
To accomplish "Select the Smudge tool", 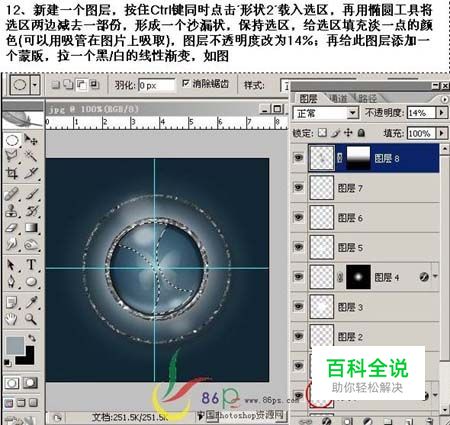I will (x=12, y=245).
